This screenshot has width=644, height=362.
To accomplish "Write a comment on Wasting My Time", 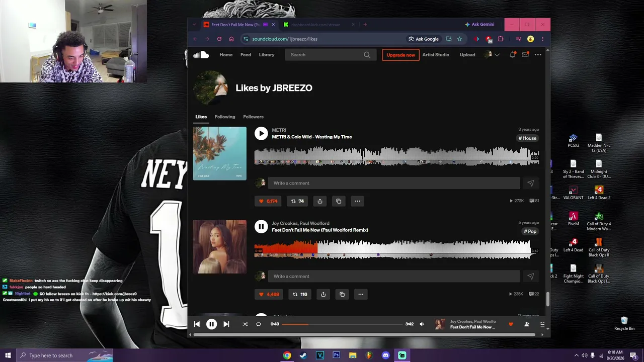I will point(394,183).
